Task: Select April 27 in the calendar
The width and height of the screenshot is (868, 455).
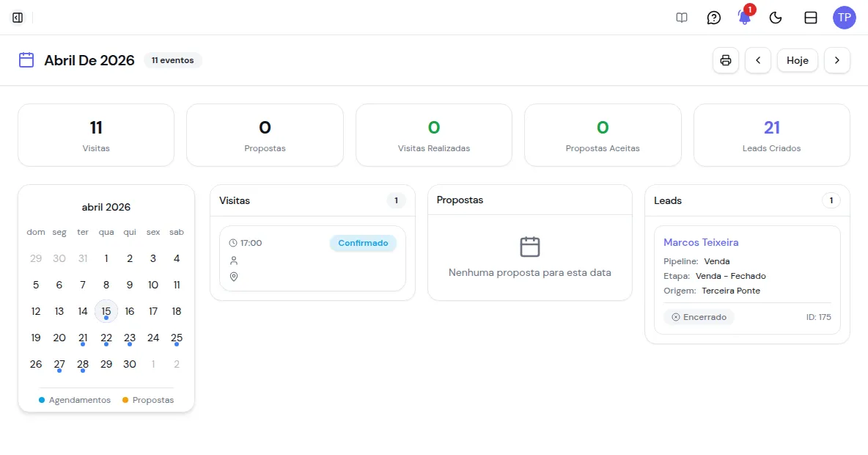Action: (59, 364)
